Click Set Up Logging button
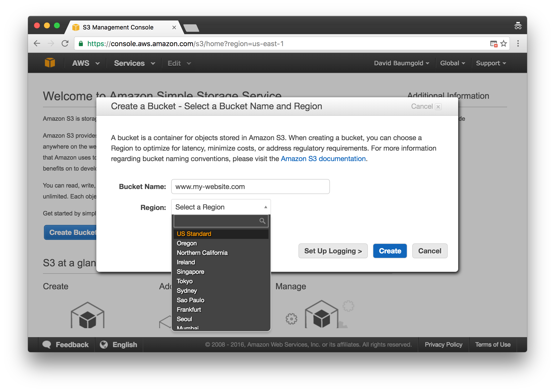The height and width of the screenshot is (392, 555). pyautogui.click(x=333, y=251)
